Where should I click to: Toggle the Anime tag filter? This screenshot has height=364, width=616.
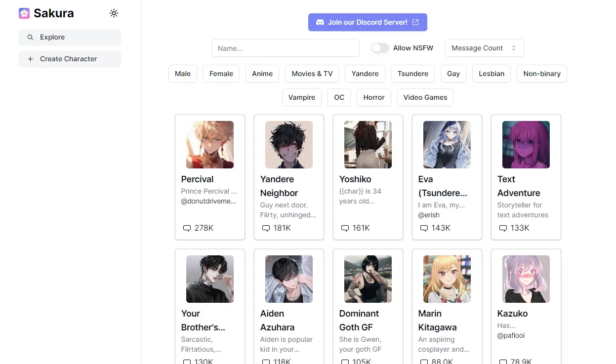(262, 74)
